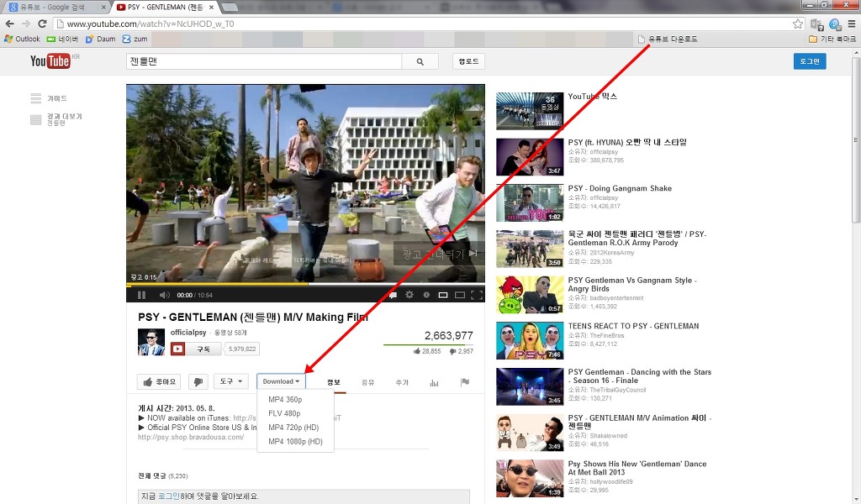Image resolution: width=861 pixels, height=504 pixels.
Task: Reload the page with refresh icon
Action: coord(42,24)
